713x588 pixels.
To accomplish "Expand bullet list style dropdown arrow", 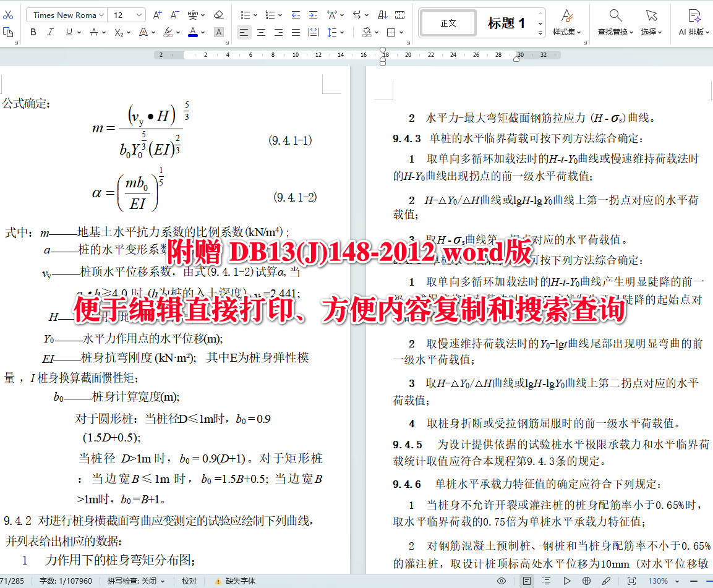I will (255, 15).
